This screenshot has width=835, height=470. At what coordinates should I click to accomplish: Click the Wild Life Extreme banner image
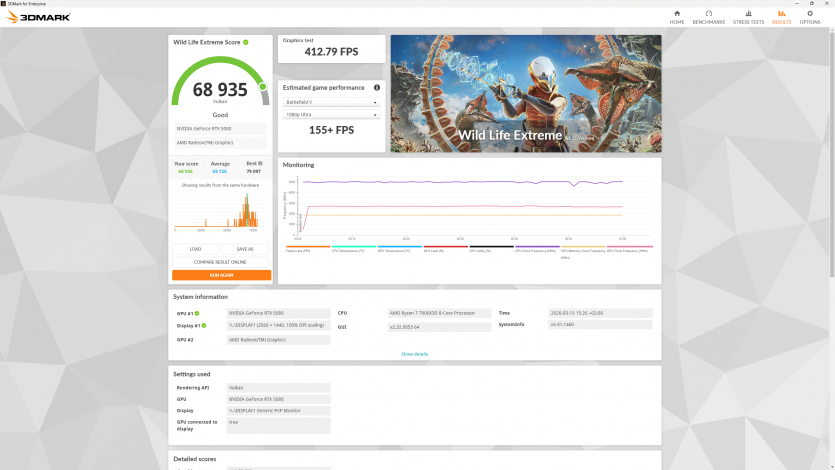[x=525, y=93]
